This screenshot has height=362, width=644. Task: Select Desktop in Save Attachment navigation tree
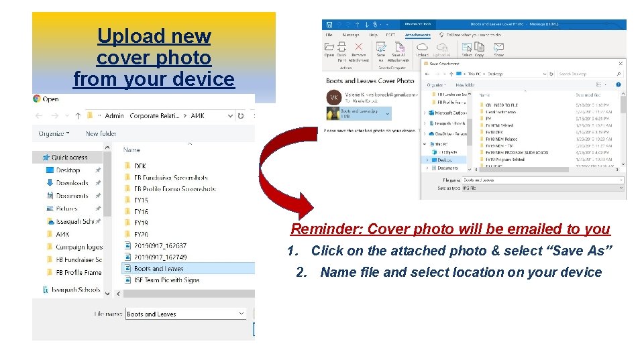[445, 160]
